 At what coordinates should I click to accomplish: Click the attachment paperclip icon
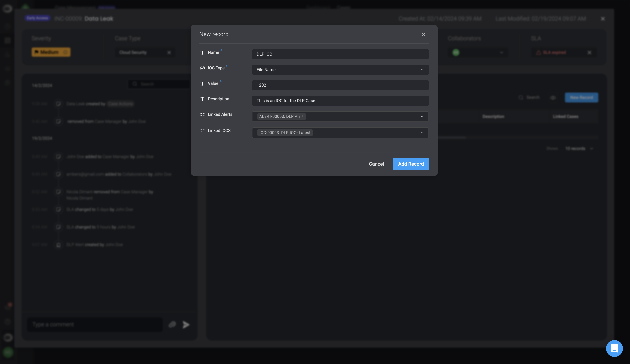click(172, 325)
